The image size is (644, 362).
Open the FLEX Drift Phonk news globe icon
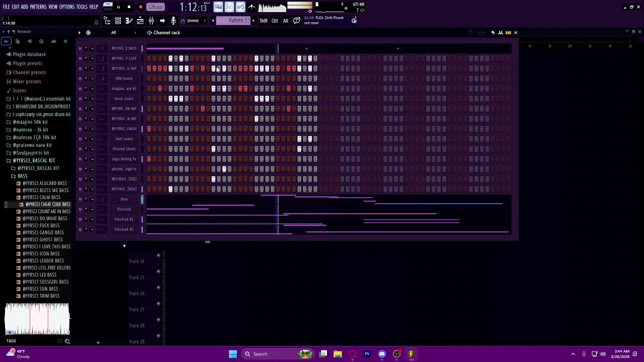click(x=354, y=20)
